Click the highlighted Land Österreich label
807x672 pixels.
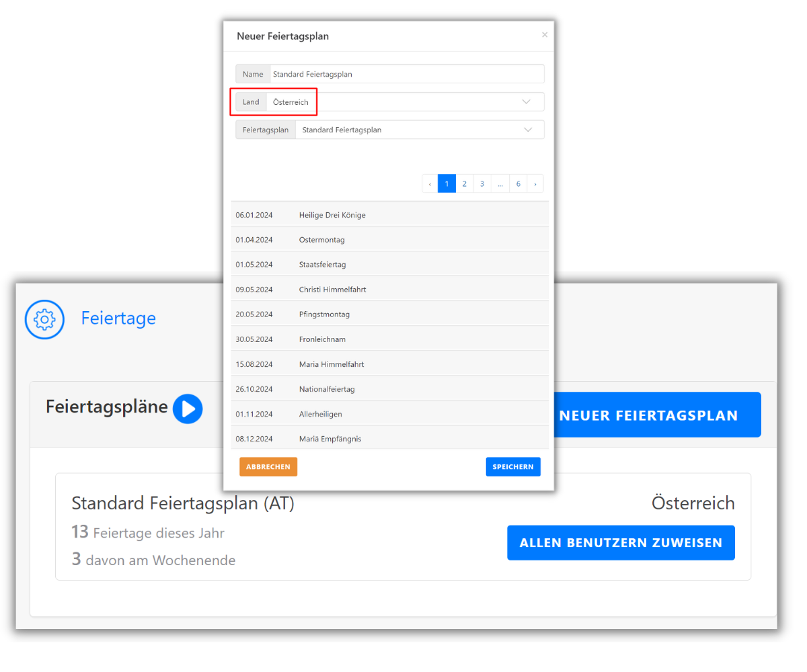coord(273,101)
